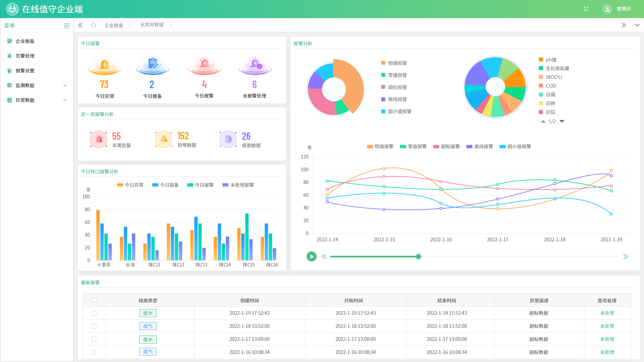Screen dimensions: 644x362
Task: Go to the home tab icon
Action: pos(94,25)
